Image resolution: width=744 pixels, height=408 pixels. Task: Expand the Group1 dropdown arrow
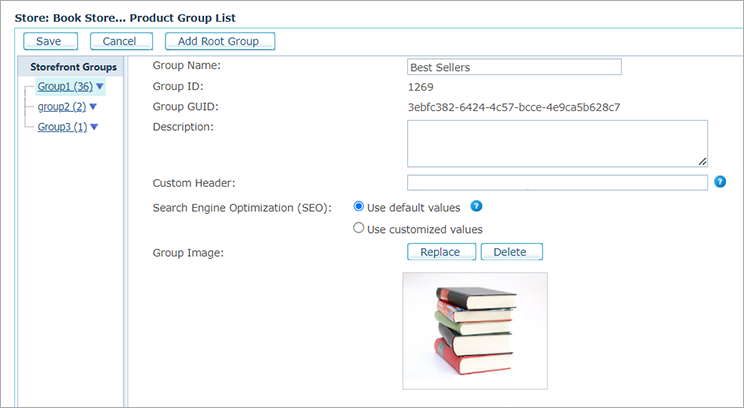(x=100, y=87)
